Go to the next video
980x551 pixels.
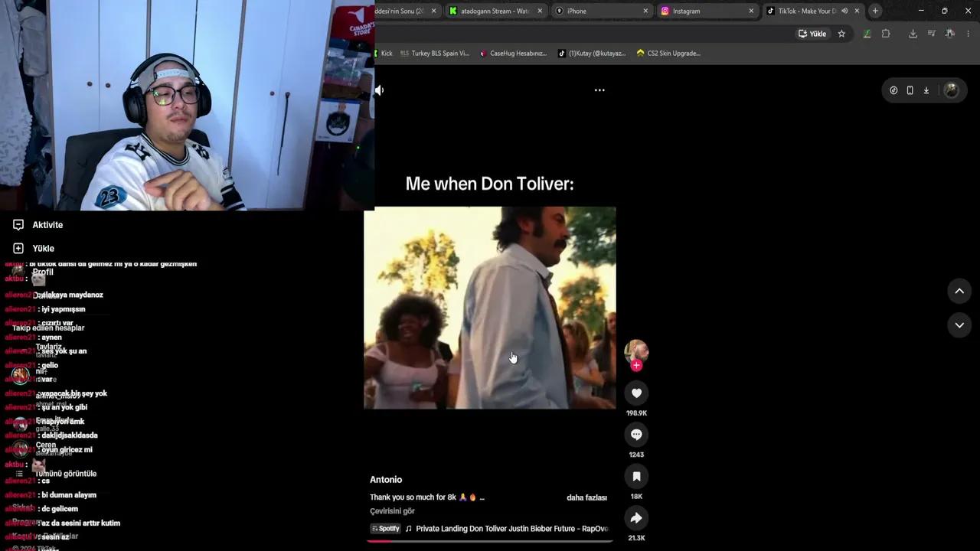tap(959, 325)
